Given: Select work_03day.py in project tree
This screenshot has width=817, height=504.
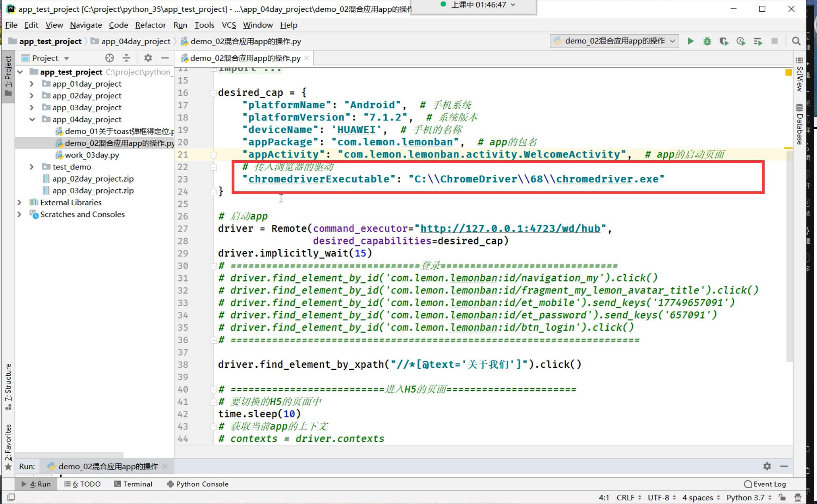Looking at the screenshot, I should click(x=92, y=155).
